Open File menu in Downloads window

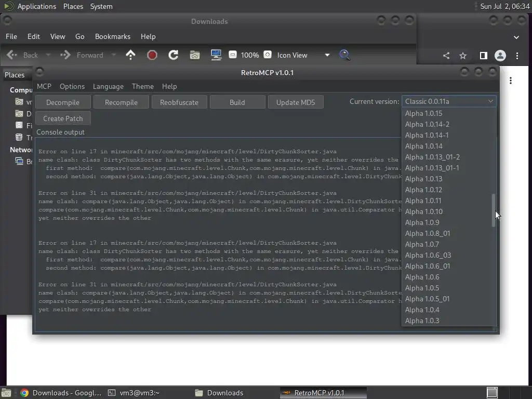11,36
